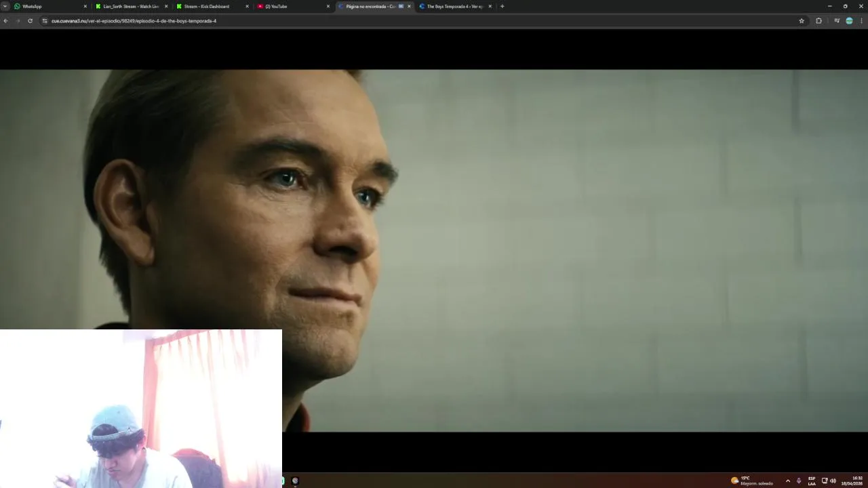Close the Kick Dashboard tab
Viewport: 868px width, 488px height.
point(247,6)
